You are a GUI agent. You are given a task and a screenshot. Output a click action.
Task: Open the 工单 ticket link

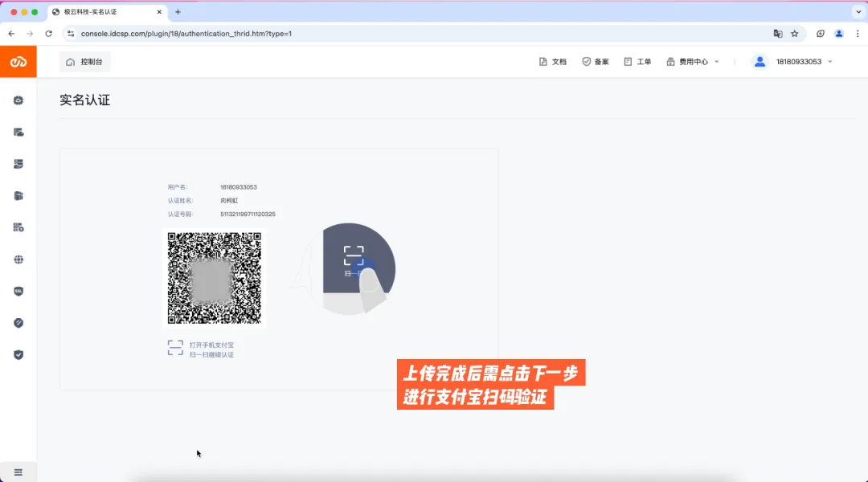(x=637, y=62)
